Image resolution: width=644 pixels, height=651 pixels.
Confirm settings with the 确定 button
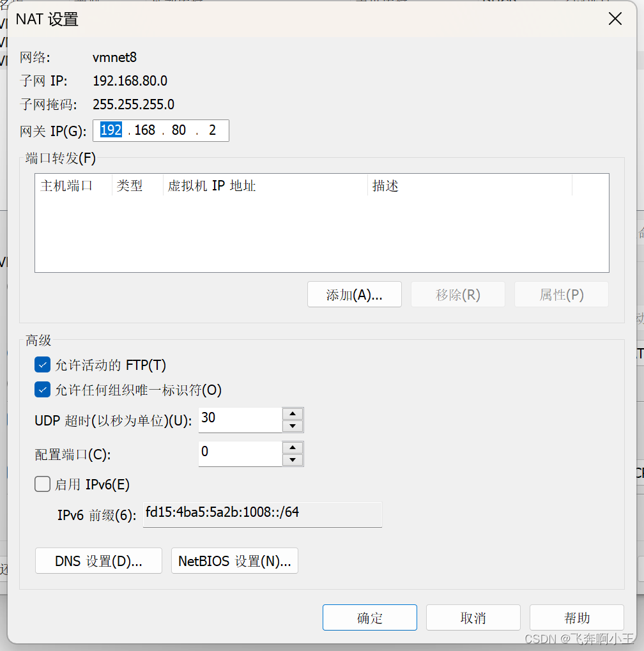(369, 617)
